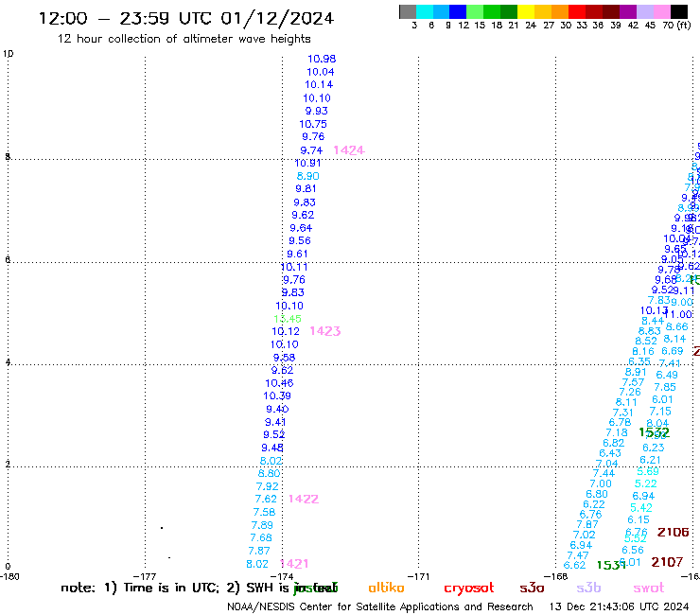
Task: Select the pink track time label 1421
Action: pyautogui.click(x=294, y=564)
